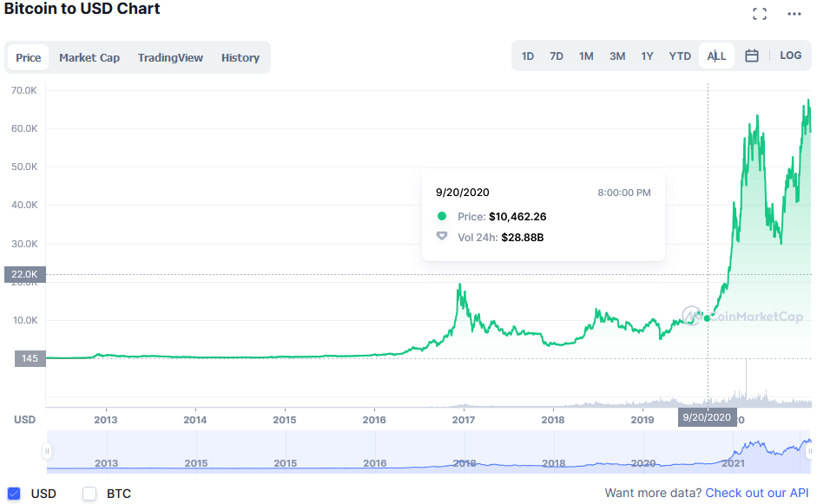Image resolution: width=817 pixels, height=504 pixels.
Task: Click the 70.0K label on the y-axis
Action: pos(24,90)
